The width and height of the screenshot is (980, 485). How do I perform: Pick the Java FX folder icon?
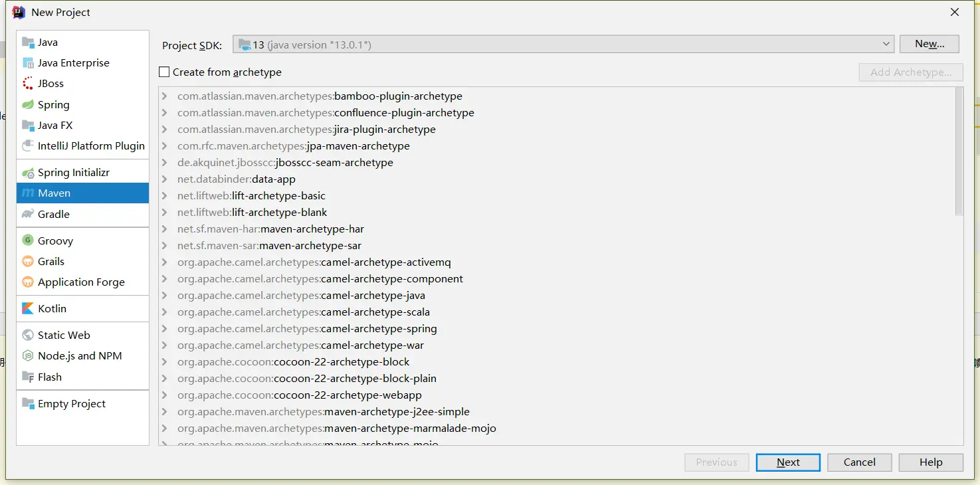28,126
